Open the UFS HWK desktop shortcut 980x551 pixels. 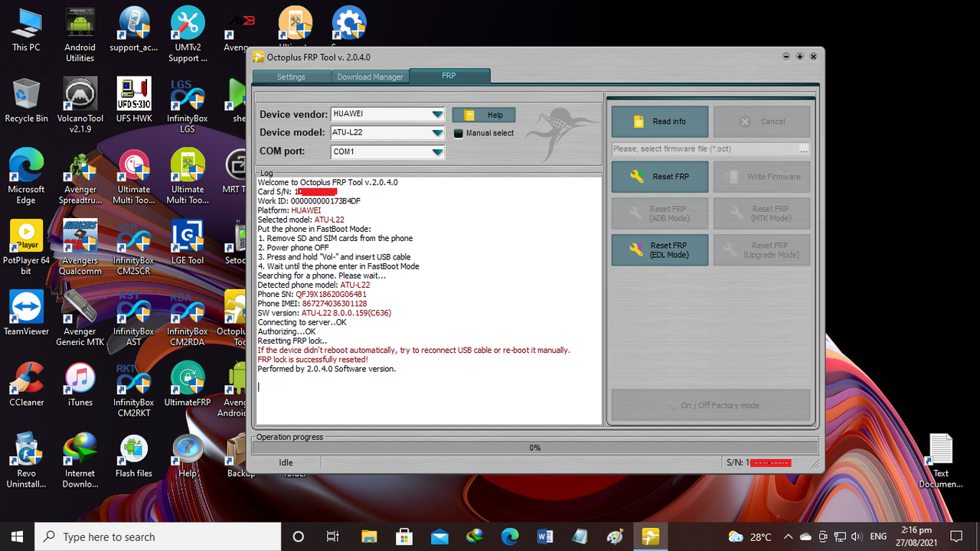(134, 101)
